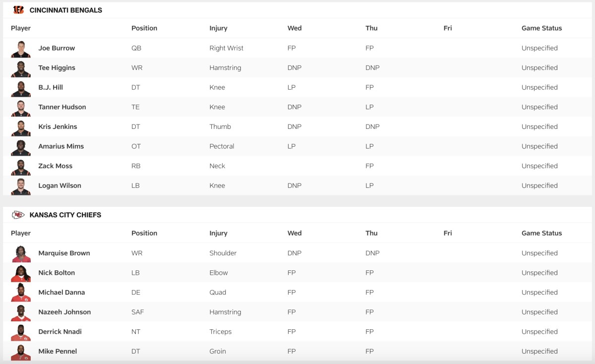Go to Tanner Hudson's player page
Image resolution: width=595 pixels, height=364 pixels.
pyautogui.click(x=62, y=107)
